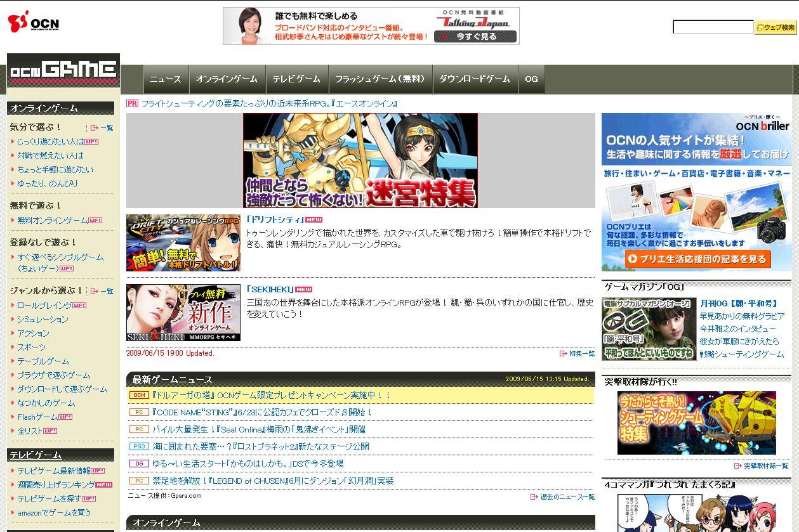799x532 pixels.
Task: Choose テーブルゲーム genre link
Action: coord(43,361)
